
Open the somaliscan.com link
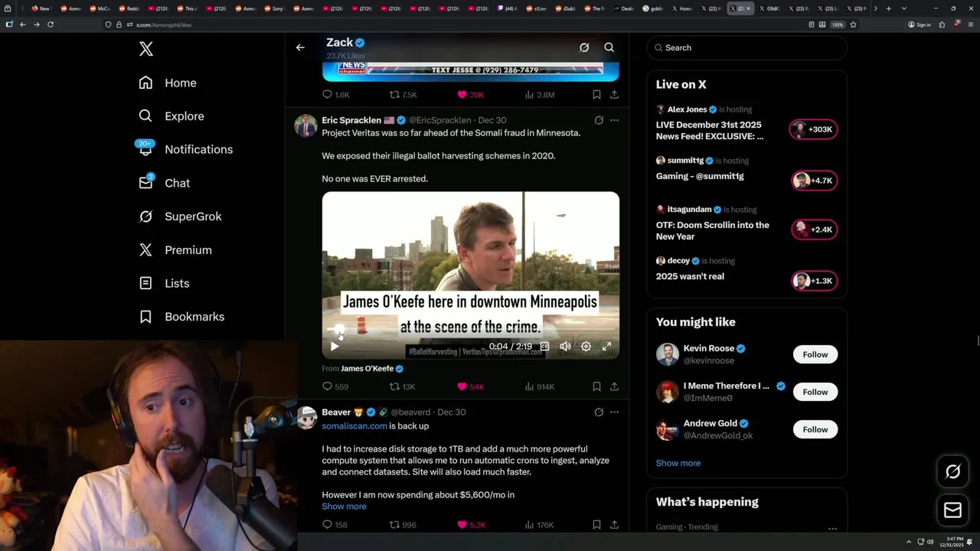point(354,425)
